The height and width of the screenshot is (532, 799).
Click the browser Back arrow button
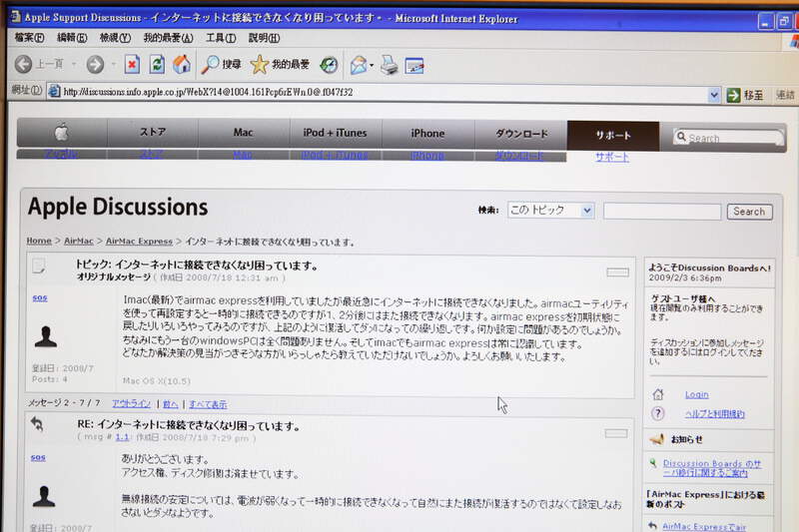(24, 65)
